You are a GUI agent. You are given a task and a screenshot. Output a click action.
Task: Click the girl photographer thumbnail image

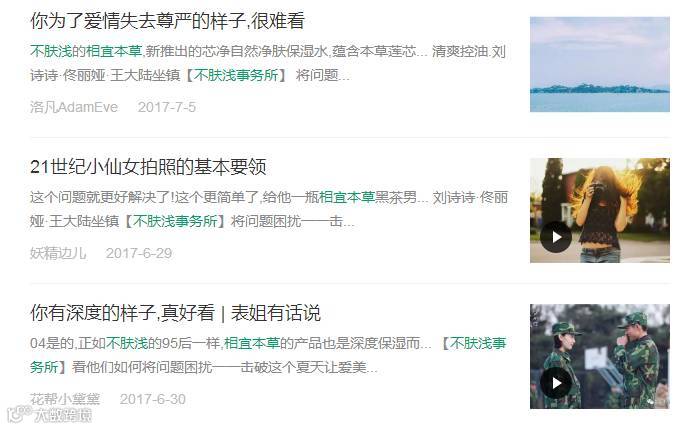[x=599, y=210]
